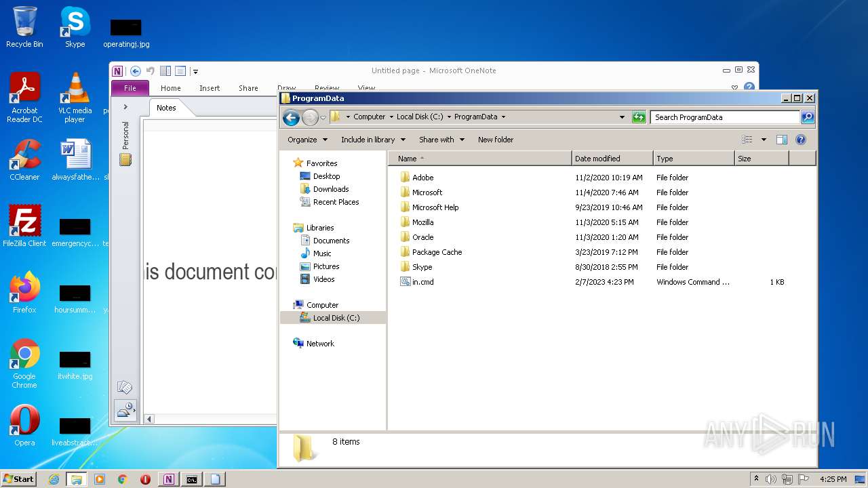Sort by the Name column header
The image size is (868, 488).
click(480, 159)
